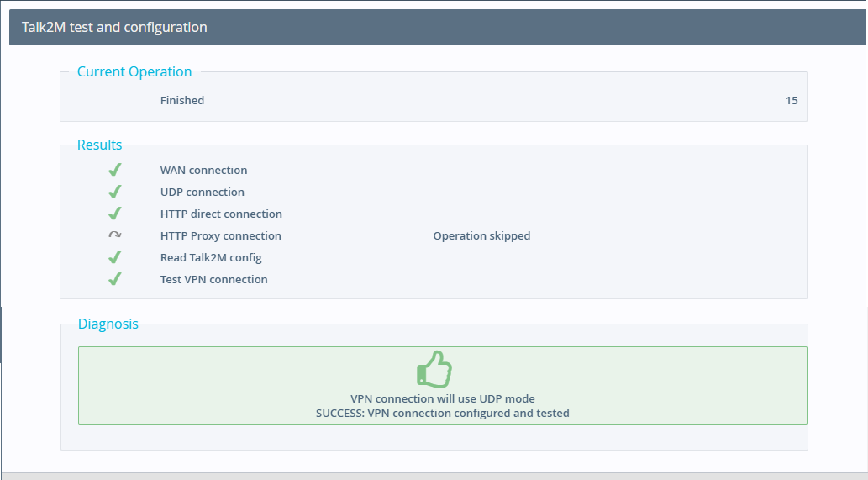The width and height of the screenshot is (868, 480).
Task: Click the HTTP Proxy skipped arrow icon
Action: coord(114,235)
